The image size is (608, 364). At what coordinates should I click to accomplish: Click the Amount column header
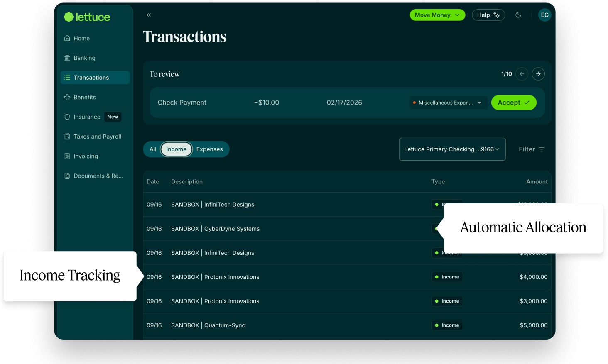pos(537,182)
